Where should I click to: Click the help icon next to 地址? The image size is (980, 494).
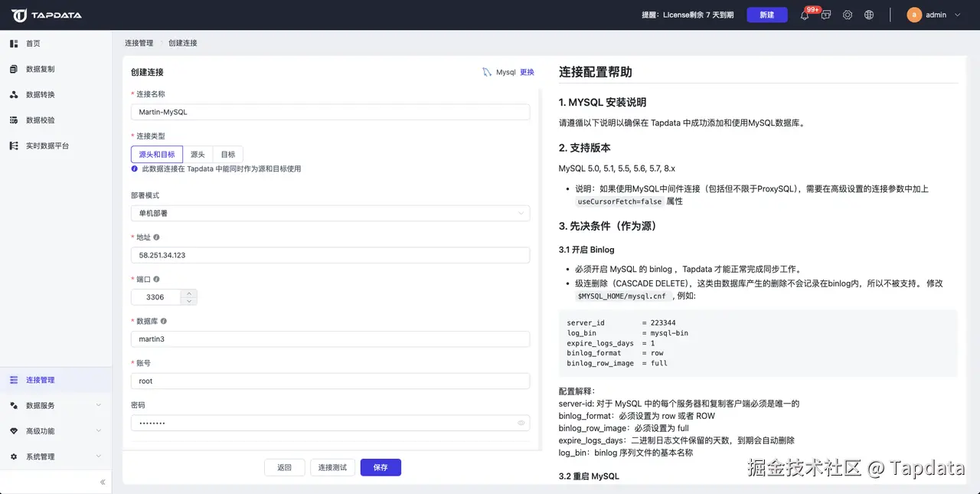coord(156,237)
